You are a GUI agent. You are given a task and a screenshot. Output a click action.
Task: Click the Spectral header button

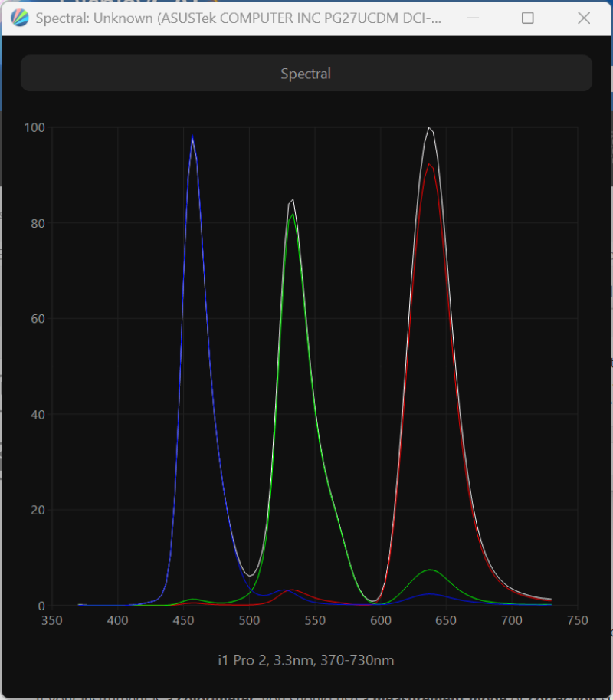[306, 73]
